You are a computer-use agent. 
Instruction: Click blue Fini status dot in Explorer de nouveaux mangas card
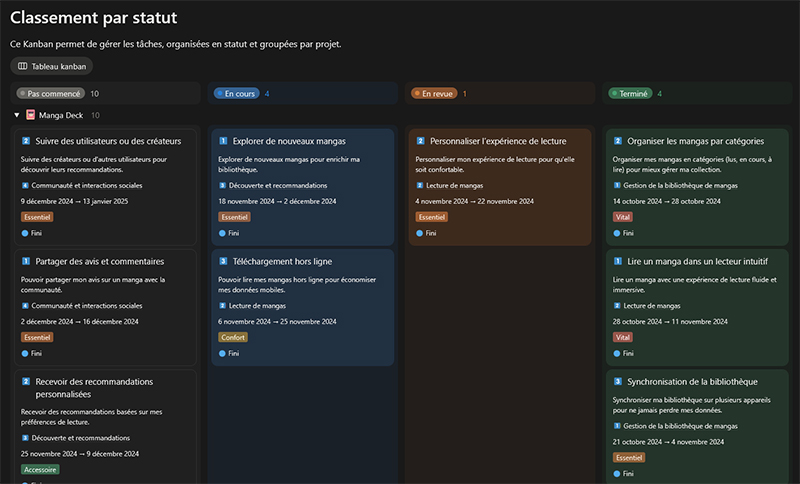click(x=222, y=233)
